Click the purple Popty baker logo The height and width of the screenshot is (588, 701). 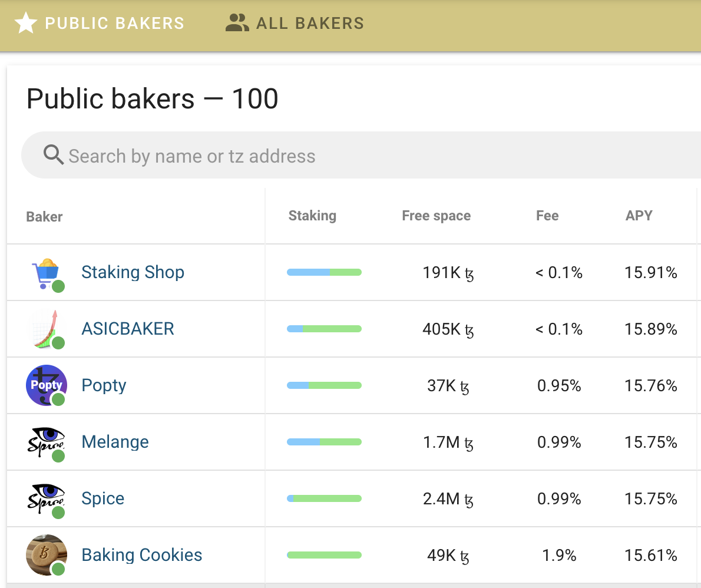(46, 385)
